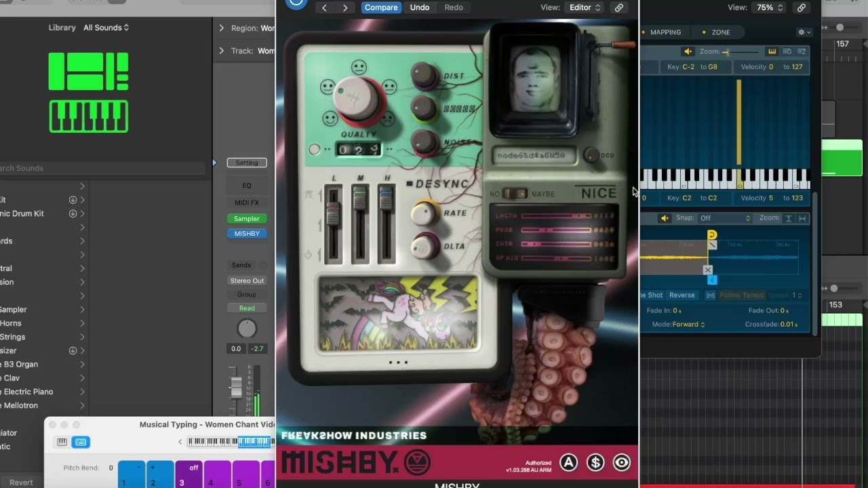Toggle the Reverse button in zone

click(682, 296)
